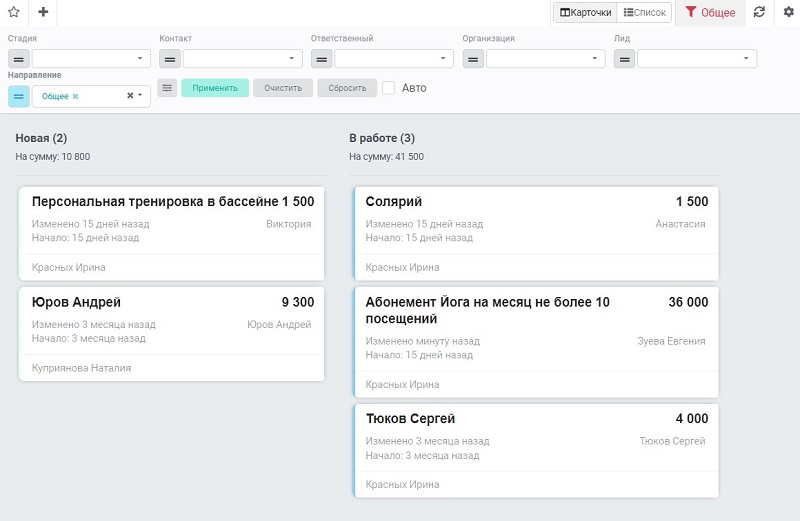
Task: Click the star favorite icon
Action: point(14,12)
